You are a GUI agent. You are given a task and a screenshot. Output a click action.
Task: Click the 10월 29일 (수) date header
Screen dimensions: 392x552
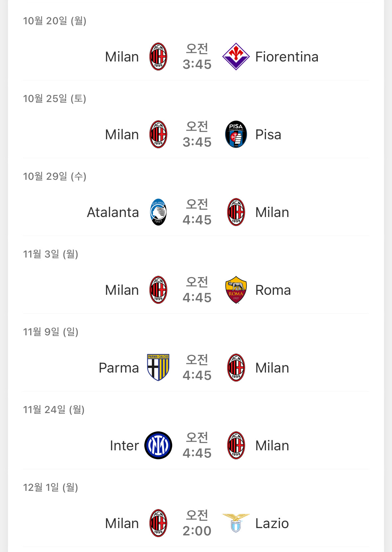(55, 176)
